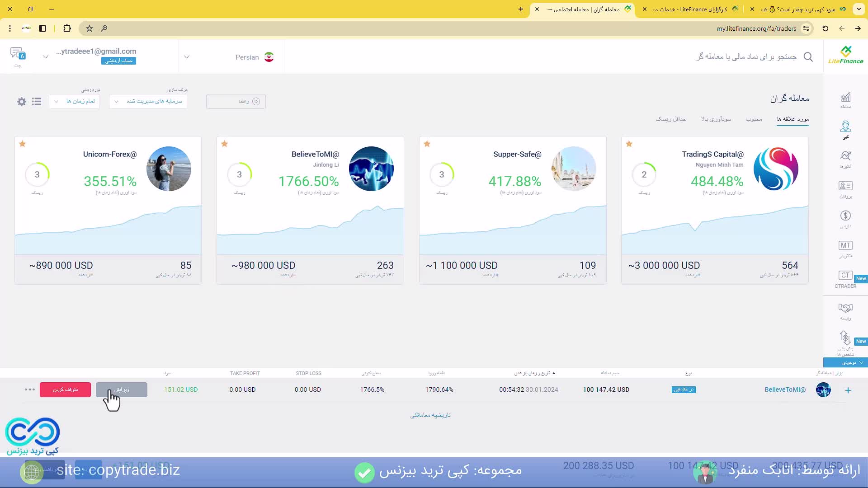Click the traders settings gear icon
The height and width of the screenshot is (488, 868).
coord(22,102)
